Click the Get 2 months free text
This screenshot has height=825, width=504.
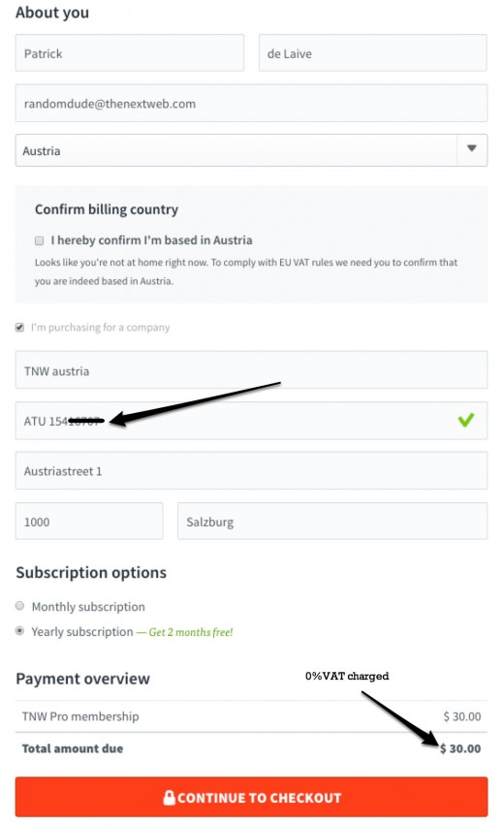point(191,632)
